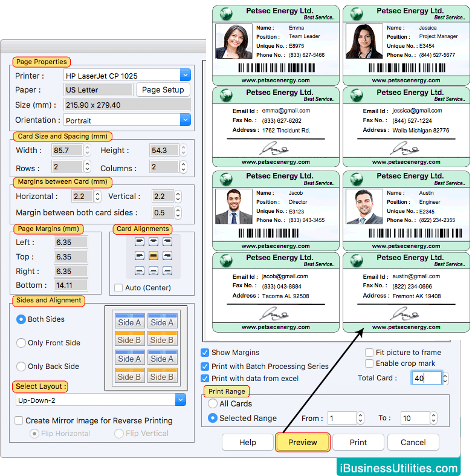Click Emma's back card with email
The height and width of the screenshot is (476, 475).
coord(276,127)
